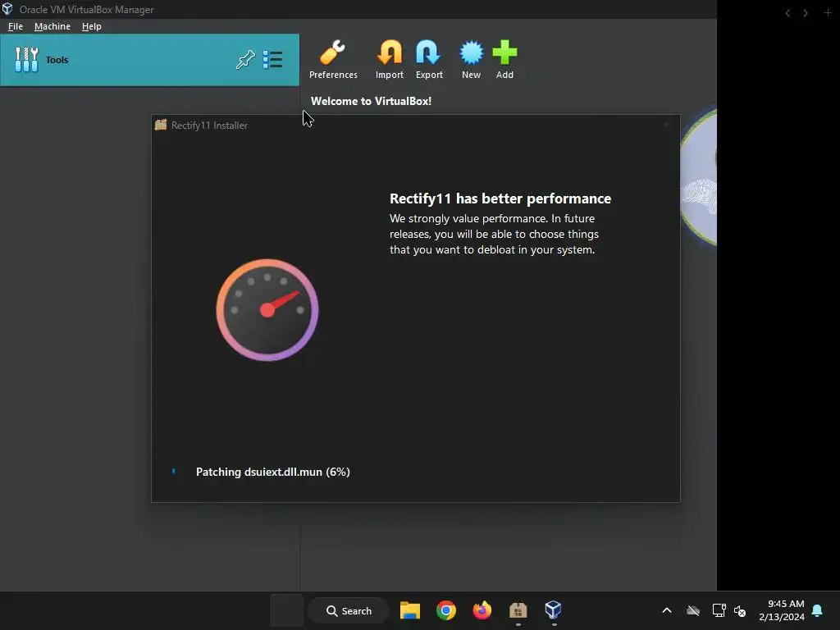Screen dimensions: 840x630
Task: Click the 'Patching dsuiext.dll.mun (6%)' status text
Action: pos(272,472)
